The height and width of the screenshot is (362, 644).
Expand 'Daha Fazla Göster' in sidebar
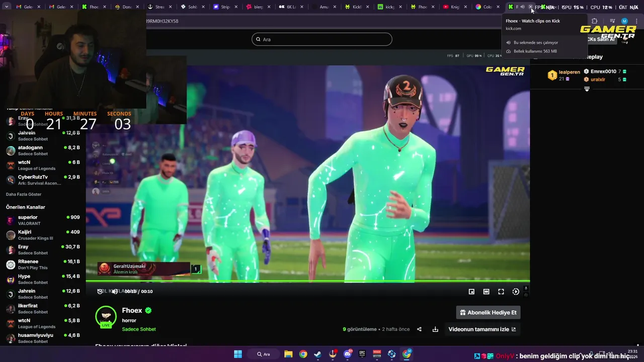[24, 194]
